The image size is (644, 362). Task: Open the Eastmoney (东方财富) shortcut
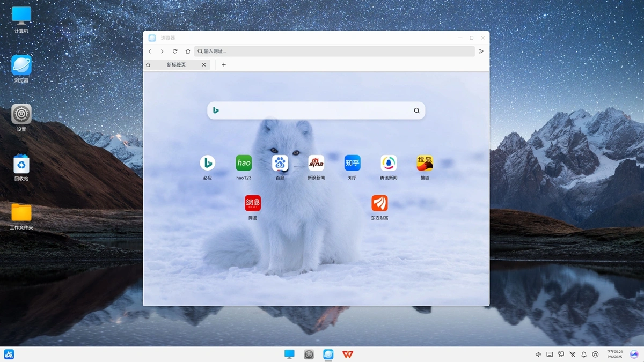[379, 203]
